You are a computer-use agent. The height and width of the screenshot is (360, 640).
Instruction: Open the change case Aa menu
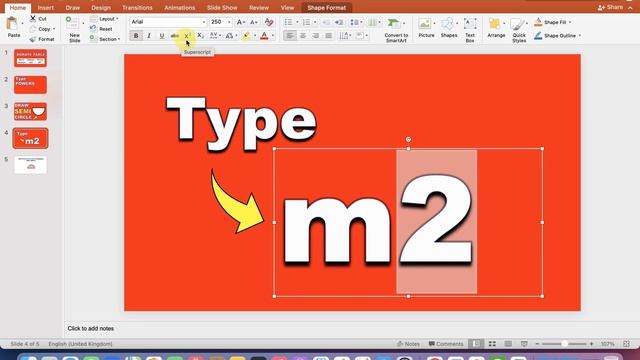pyautogui.click(x=231, y=36)
